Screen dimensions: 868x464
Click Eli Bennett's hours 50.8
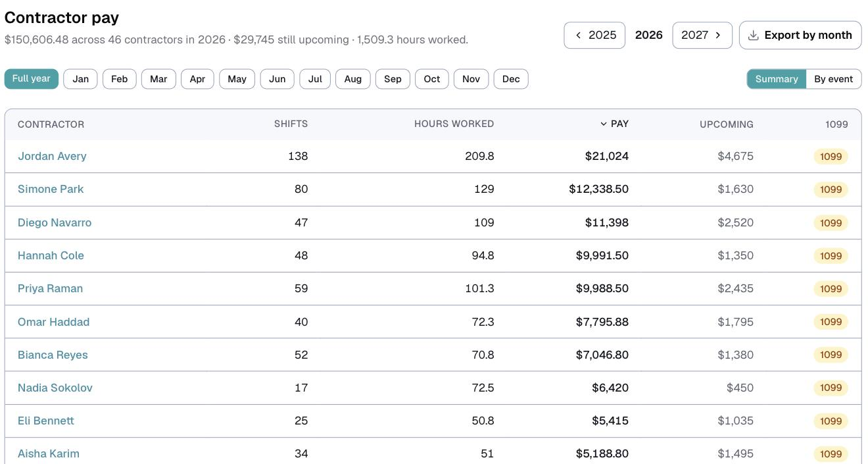(482, 421)
